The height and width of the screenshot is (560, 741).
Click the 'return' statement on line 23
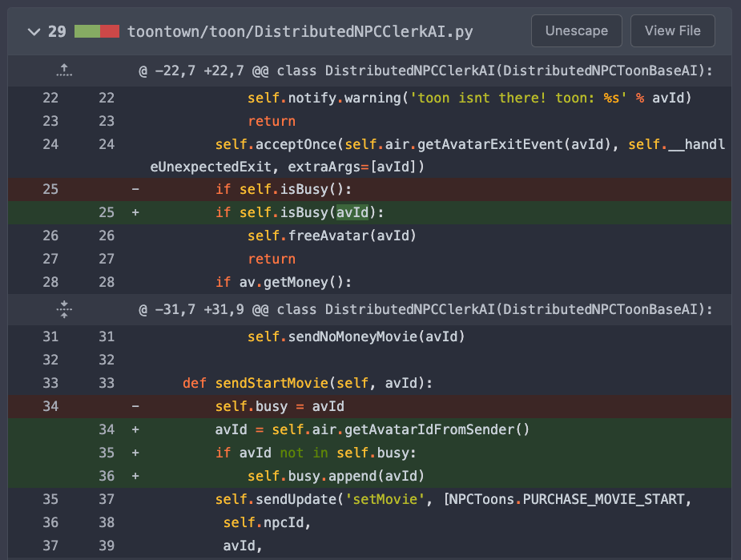[272, 121]
